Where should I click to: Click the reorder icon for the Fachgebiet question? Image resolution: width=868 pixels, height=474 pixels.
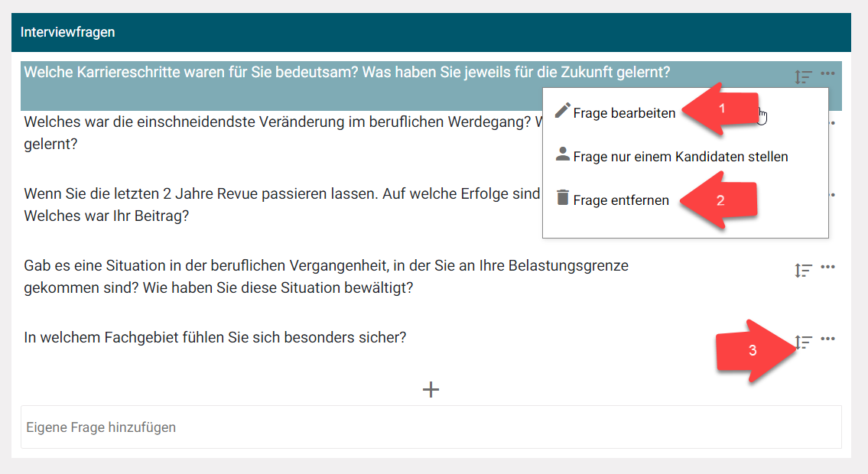coord(803,342)
